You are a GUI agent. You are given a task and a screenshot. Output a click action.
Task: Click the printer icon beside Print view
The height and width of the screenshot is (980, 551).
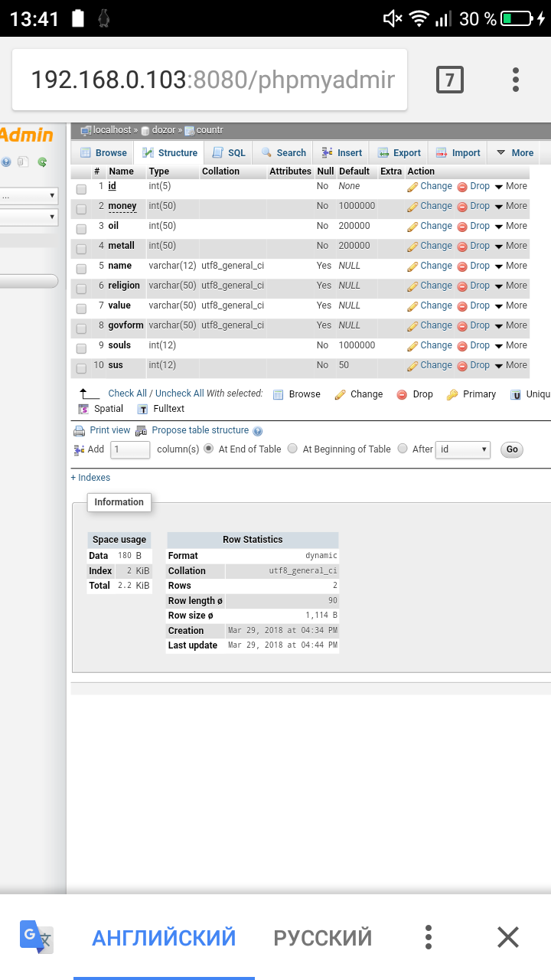79,431
